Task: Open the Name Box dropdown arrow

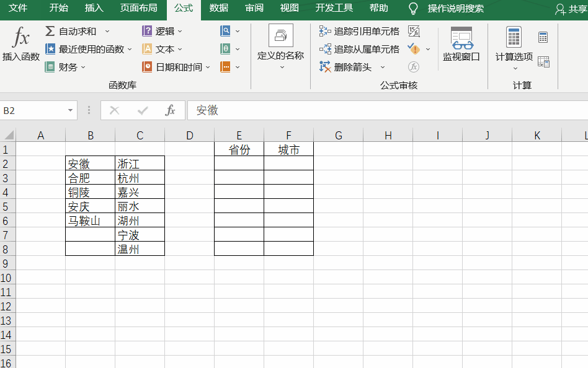Action: pyautogui.click(x=70, y=110)
